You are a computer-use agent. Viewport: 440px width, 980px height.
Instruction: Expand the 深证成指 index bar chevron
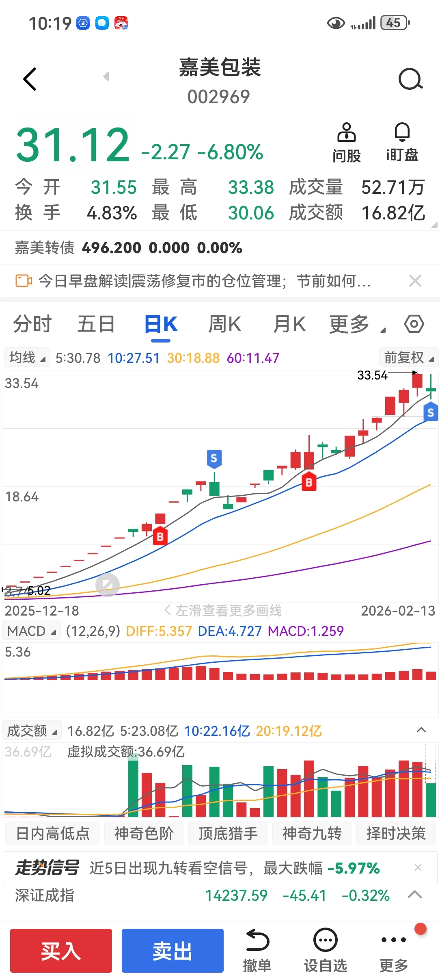(414, 894)
